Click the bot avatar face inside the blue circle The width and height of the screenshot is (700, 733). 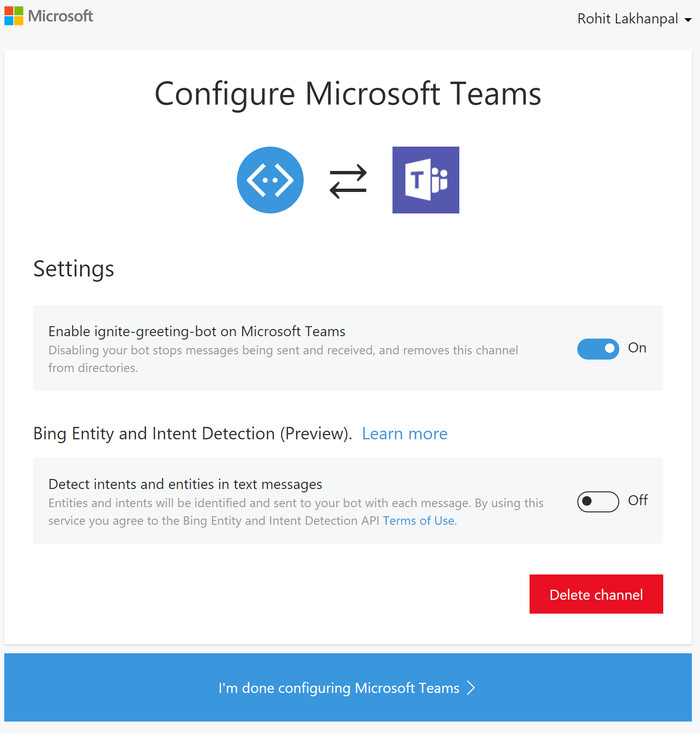[x=270, y=180]
